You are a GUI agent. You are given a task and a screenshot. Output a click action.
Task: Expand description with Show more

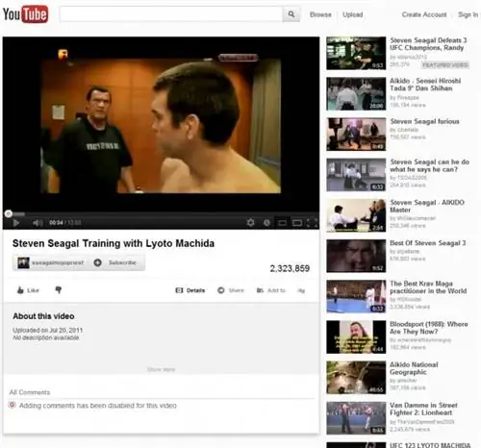click(x=161, y=369)
